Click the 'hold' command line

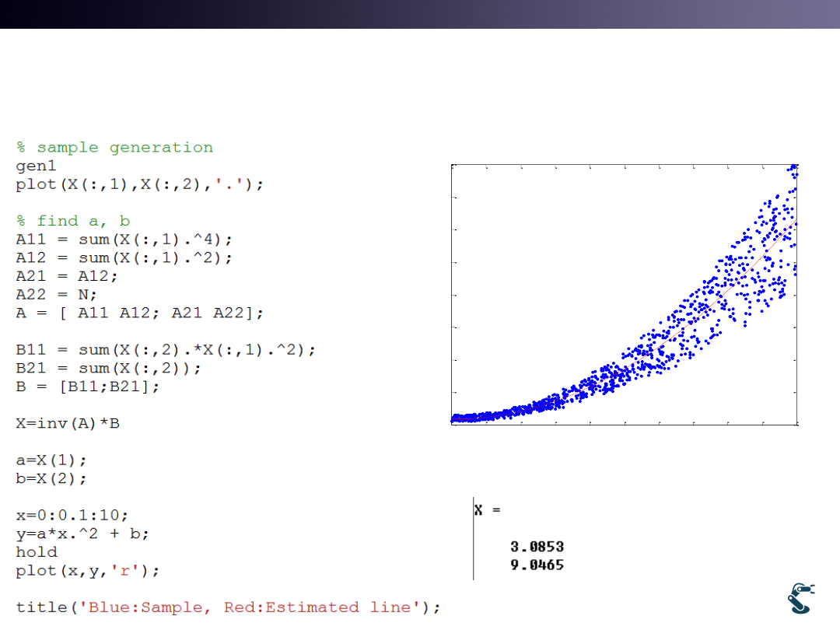(x=37, y=552)
